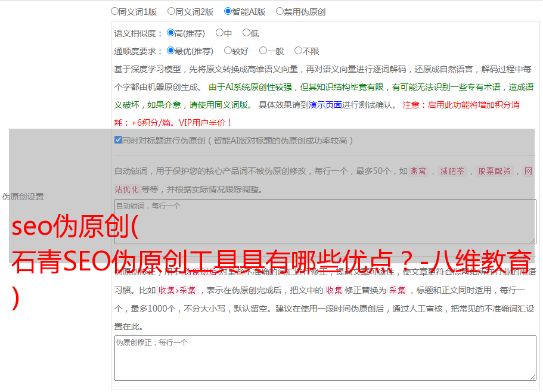543x392 pixels.
Task: Click the 收集>采集 example code
Action: [x=177, y=290]
